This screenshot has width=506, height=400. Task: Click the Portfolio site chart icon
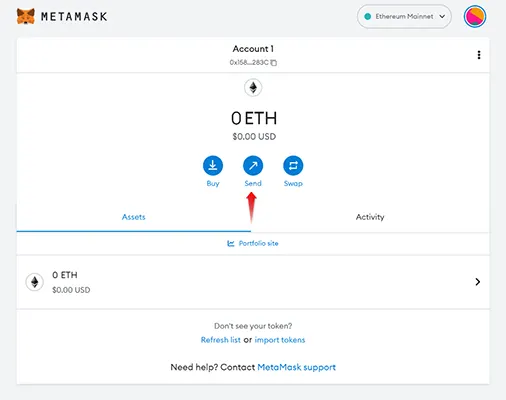pyautogui.click(x=231, y=244)
